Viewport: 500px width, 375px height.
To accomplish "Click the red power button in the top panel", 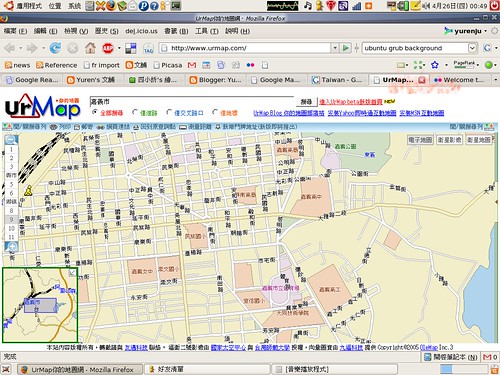I will (x=494, y=5).
